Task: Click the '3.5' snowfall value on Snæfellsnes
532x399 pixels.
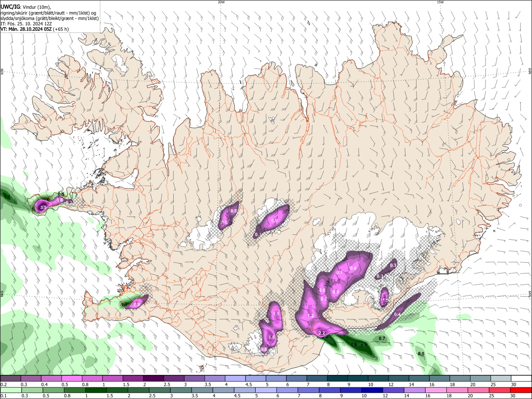Action: [x=43, y=207]
